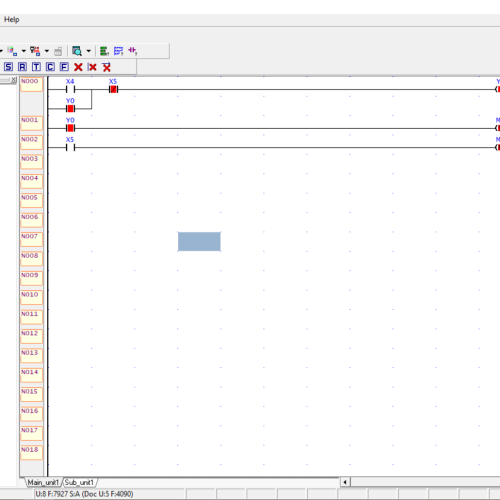The height and width of the screenshot is (500, 500).
Task: Insert a Timer (T) instruction
Action: coord(36,67)
